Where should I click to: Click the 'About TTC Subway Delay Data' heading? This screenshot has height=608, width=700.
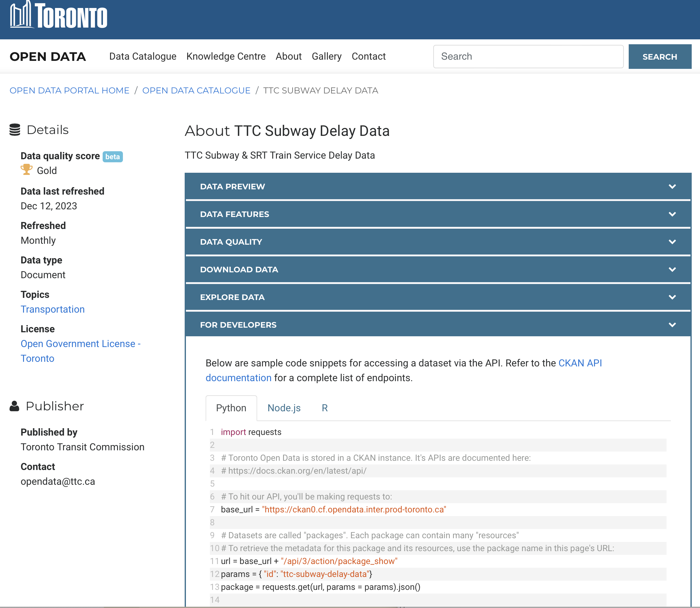point(287,131)
